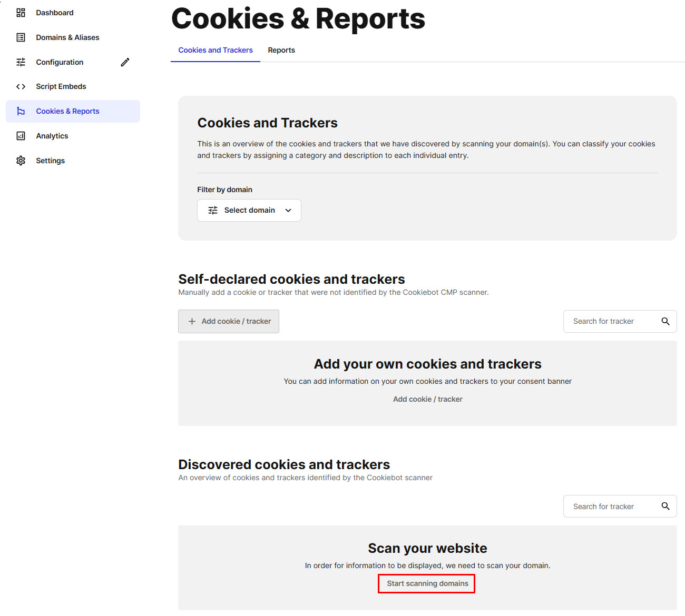685x616 pixels.
Task: Click the Settings gear icon
Action: (21, 160)
